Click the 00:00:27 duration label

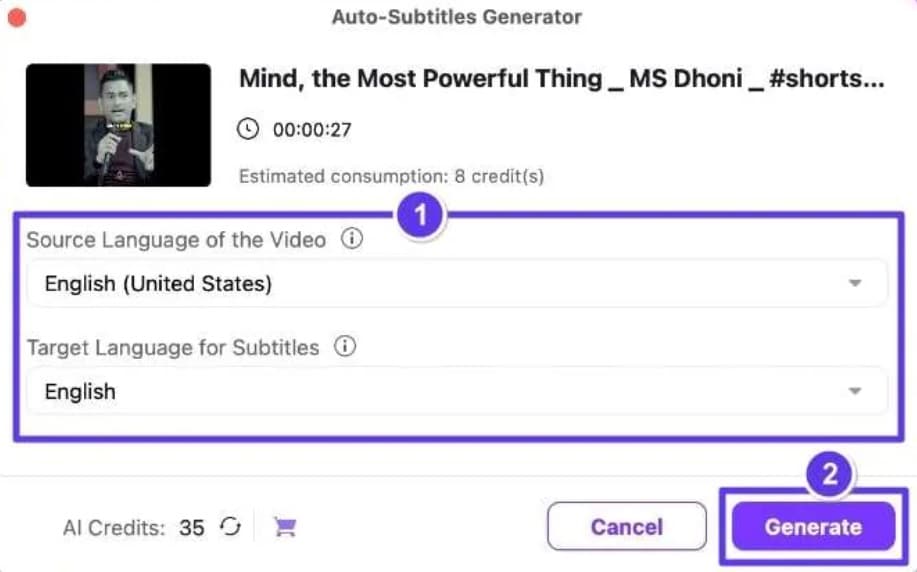point(312,130)
